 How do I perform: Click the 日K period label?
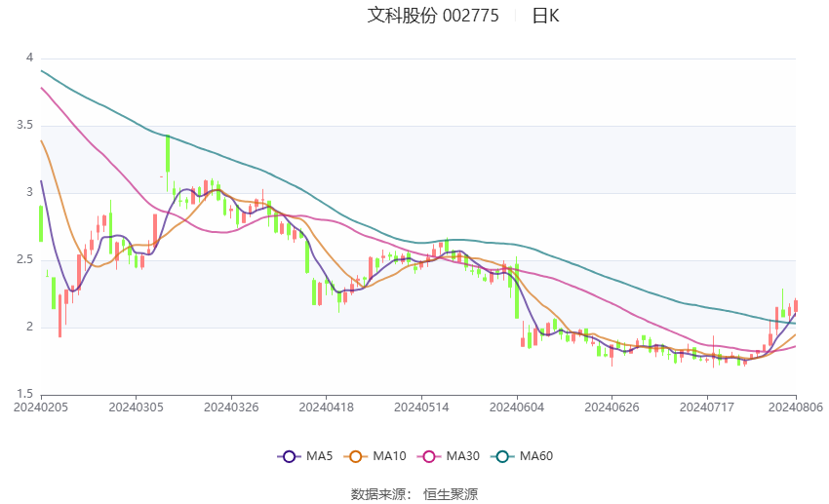click(x=545, y=16)
